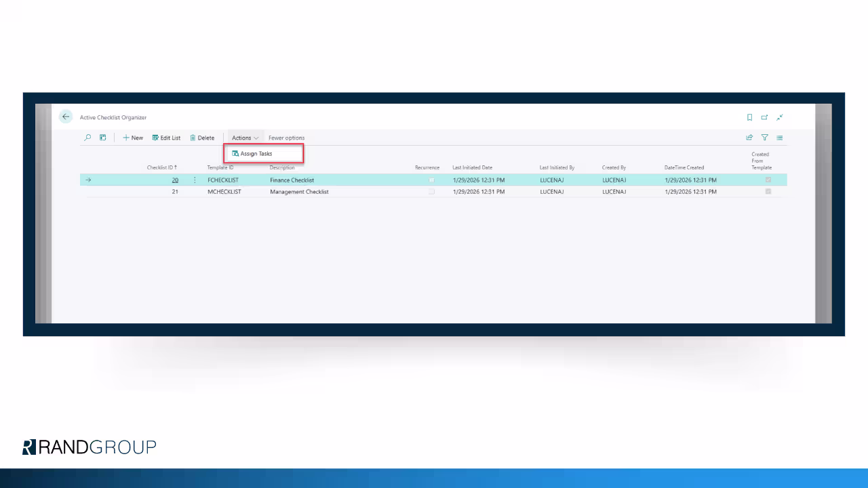The width and height of the screenshot is (868, 488).
Task: Toggle Created From Template for Management Checklist
Action: pyautogui.click(x=768, y=192)
